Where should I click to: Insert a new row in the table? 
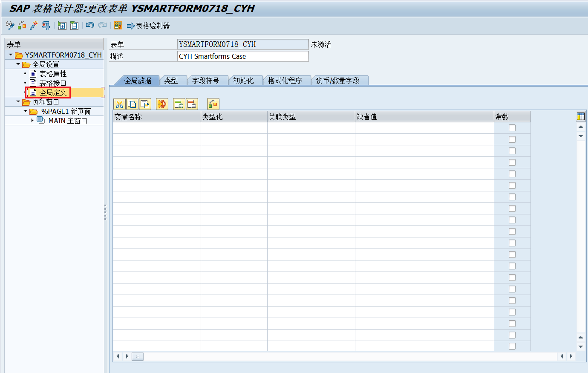pyautogui.click(x=179, y=104)
